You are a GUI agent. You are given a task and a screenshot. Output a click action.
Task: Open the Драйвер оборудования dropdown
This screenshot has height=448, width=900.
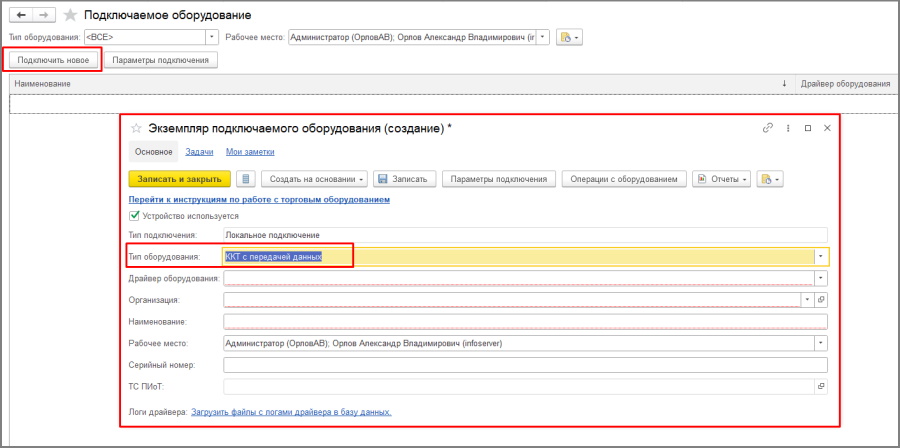pyautogui.click(x=821, y=278)
